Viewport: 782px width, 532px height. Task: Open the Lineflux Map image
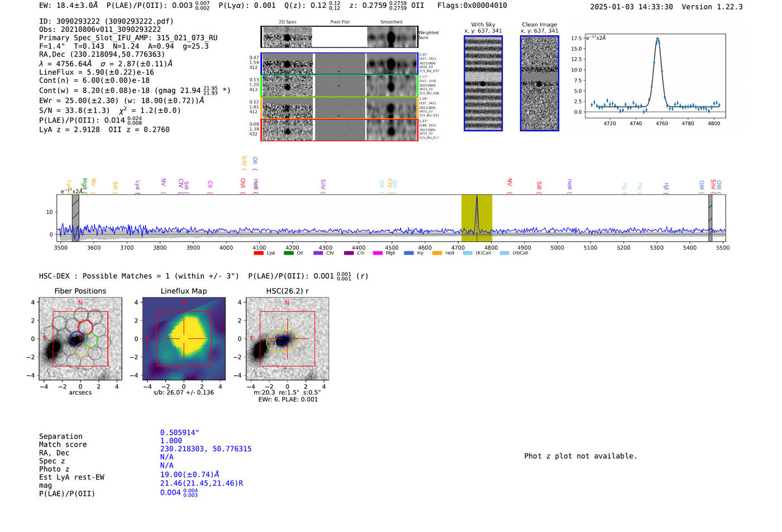184,339
